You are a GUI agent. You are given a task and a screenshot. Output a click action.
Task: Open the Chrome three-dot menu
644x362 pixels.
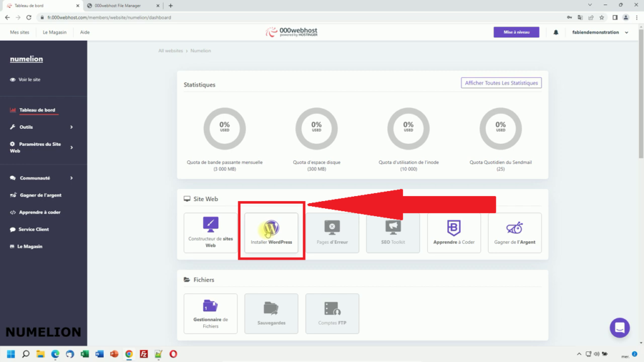pyautogui.click(x=636, y=17)
